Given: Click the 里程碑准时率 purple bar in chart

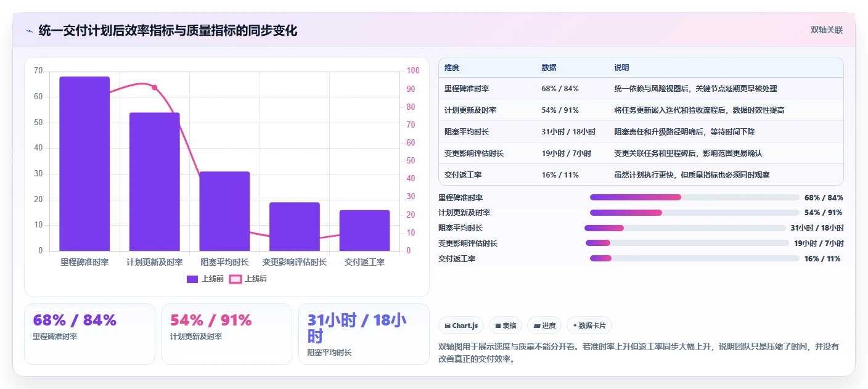Looking at the screenshot, I should [x=84, y=164].
